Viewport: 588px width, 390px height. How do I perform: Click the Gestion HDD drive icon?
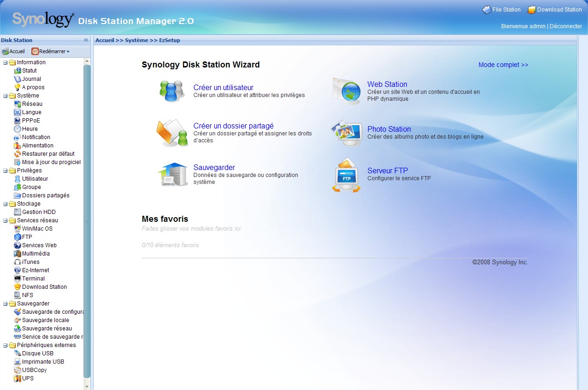[18, 212]
